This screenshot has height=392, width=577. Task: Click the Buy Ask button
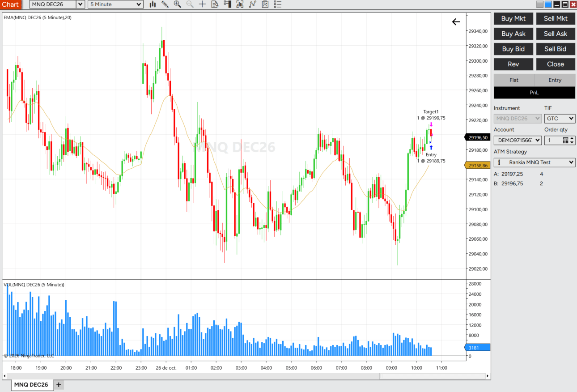click(x=513, y=34)
